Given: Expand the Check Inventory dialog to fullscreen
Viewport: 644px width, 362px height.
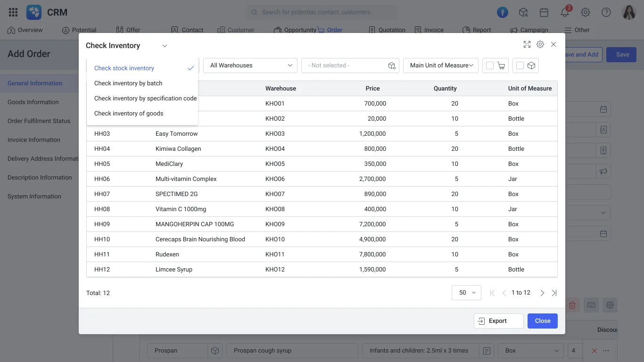Looking at the screenshot, I should tap(527, 44).
